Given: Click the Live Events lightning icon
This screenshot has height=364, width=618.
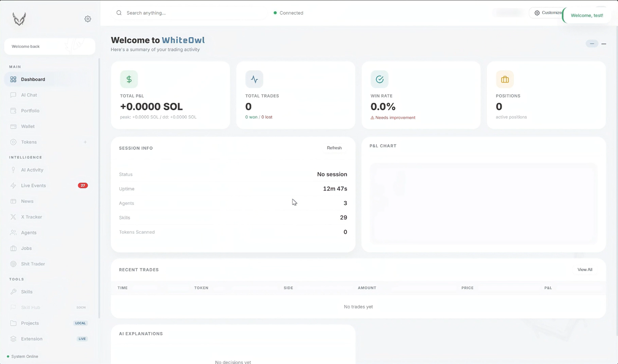Looking at the screenshot, I should 13,186.
